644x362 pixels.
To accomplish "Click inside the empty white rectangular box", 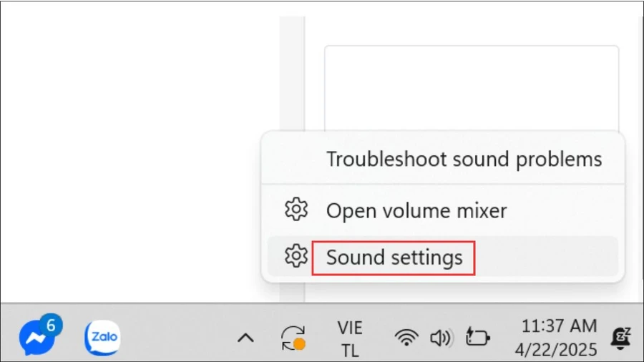I will (472, 88).
